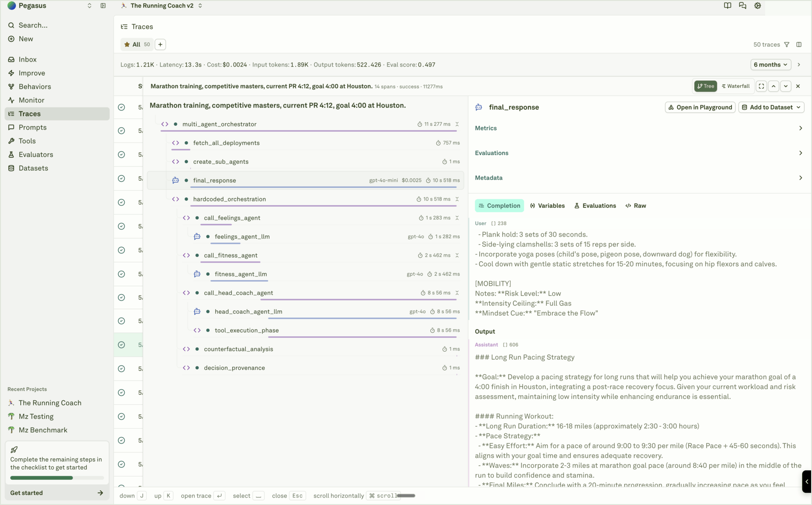The height and width of the screenshot is (505, 812).
Task: Open The Running Coach recent project
Action: [x=57, y=403]
